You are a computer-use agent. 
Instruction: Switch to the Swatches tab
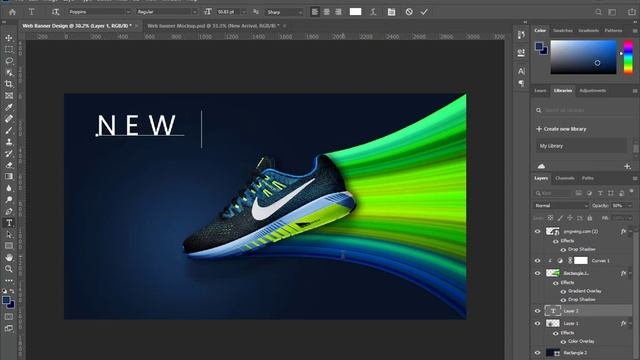562,31
